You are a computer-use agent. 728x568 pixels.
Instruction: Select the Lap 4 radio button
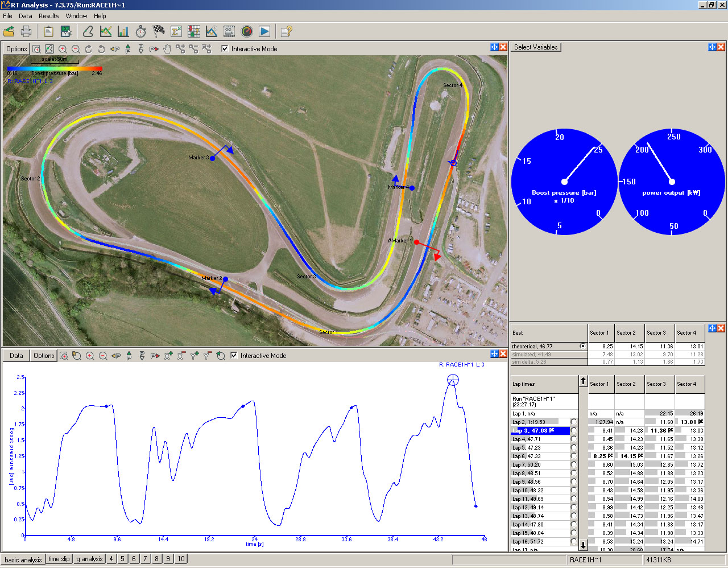573,439
